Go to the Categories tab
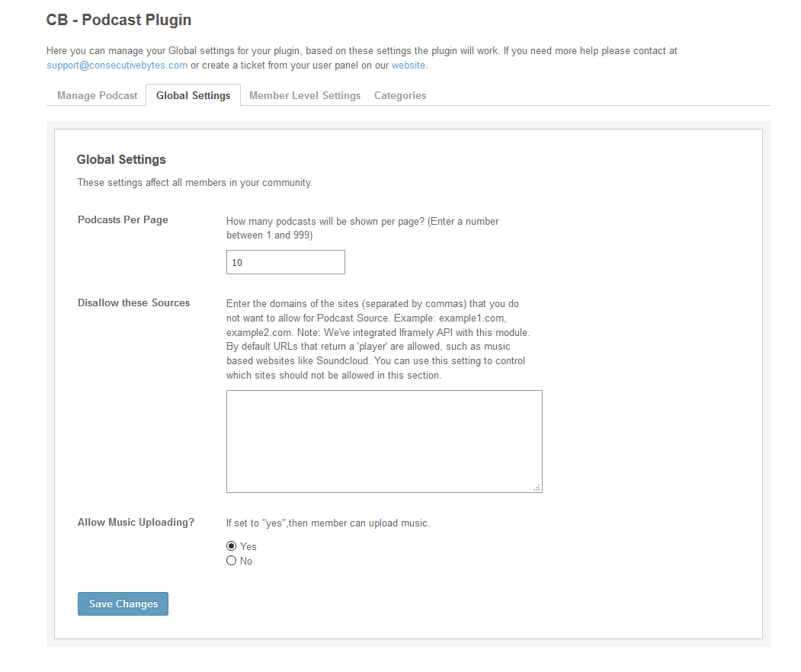The width and height of the screenshot is (801, 672). (x=399, y=96)
